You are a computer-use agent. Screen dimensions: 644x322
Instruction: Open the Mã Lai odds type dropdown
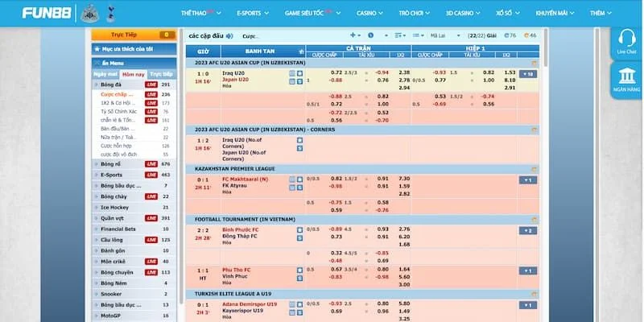453,36
